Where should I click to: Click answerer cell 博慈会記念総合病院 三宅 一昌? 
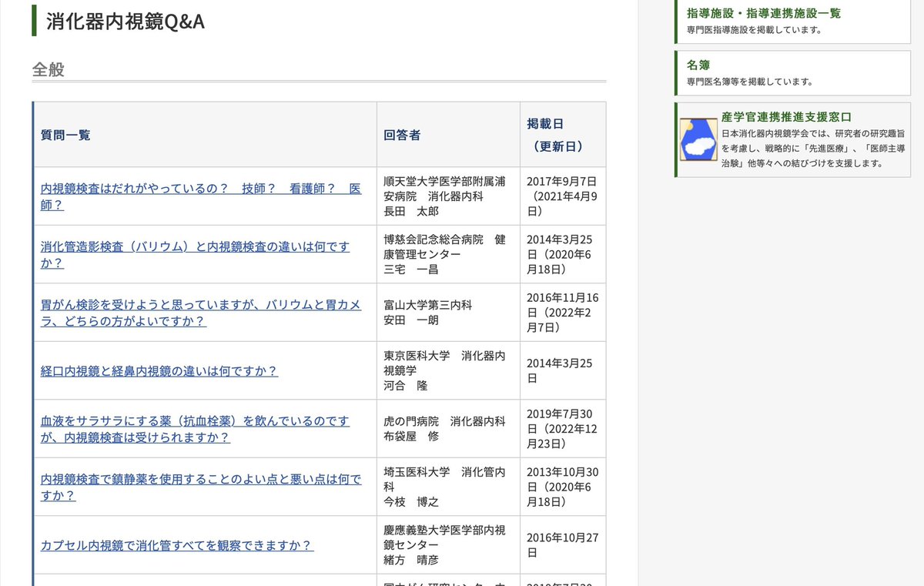[448, 254]
